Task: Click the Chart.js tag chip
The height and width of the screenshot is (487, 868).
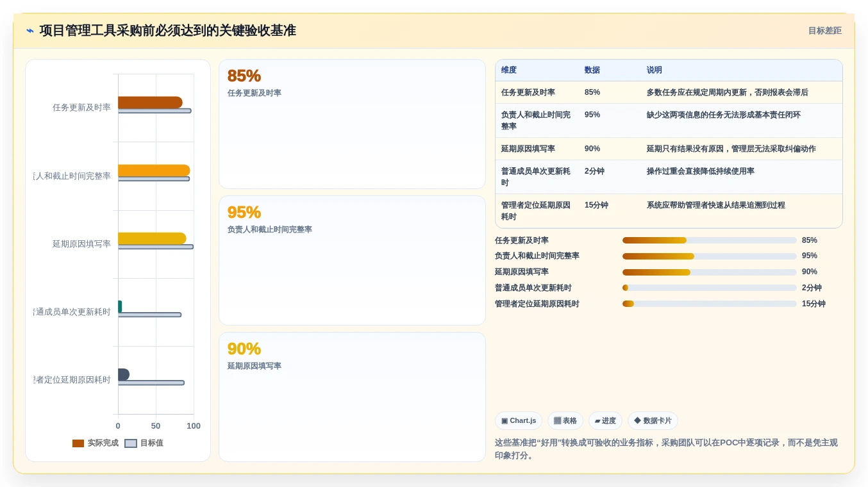Action: coord(519,421)
